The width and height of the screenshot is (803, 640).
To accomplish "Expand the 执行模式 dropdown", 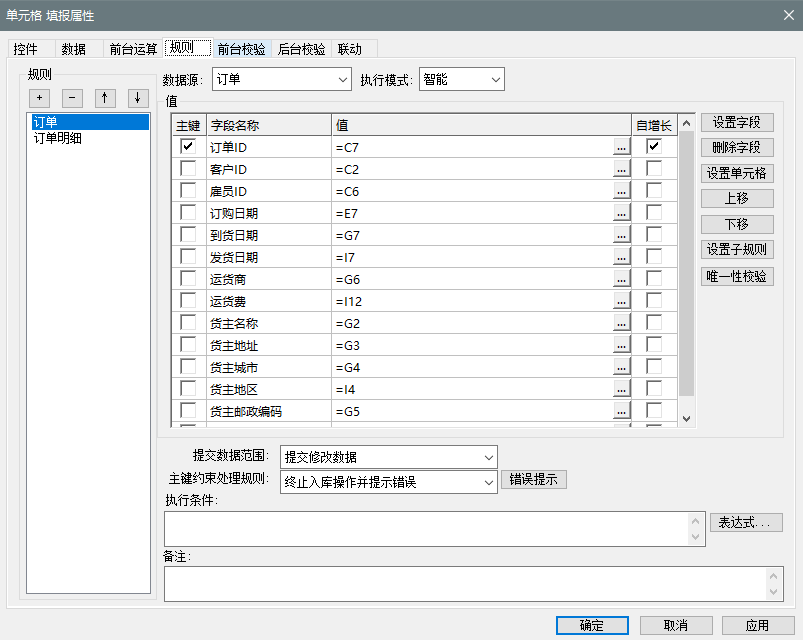I will (462, 79).
